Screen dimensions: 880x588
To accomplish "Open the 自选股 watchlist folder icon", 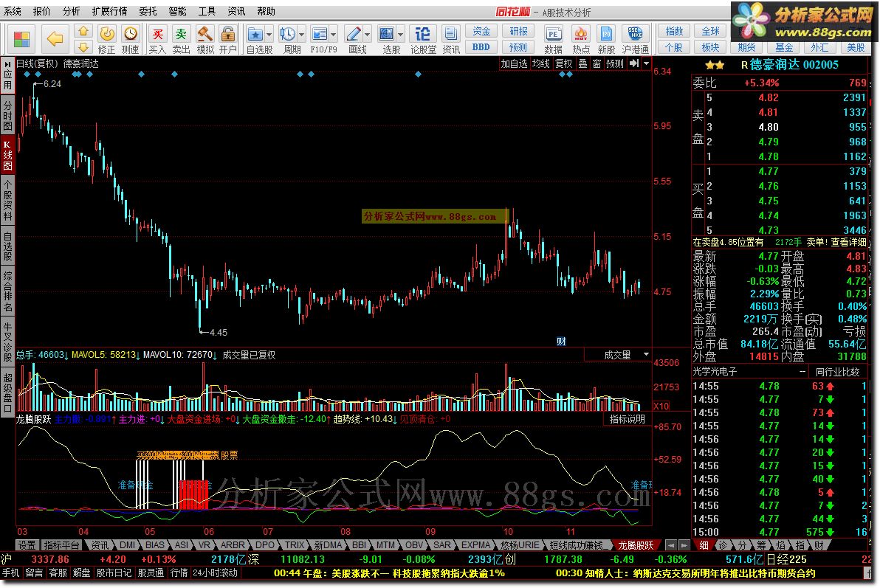I will point(255,34).
